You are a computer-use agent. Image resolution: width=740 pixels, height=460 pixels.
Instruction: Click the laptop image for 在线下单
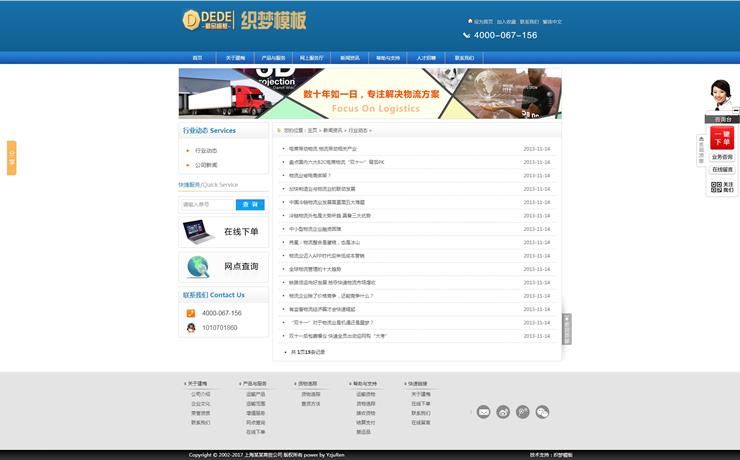click(x=197, y=232)
